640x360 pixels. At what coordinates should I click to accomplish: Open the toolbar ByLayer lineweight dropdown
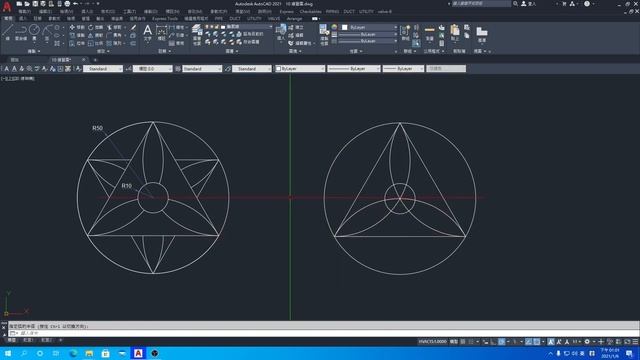[x=403, y=69]
